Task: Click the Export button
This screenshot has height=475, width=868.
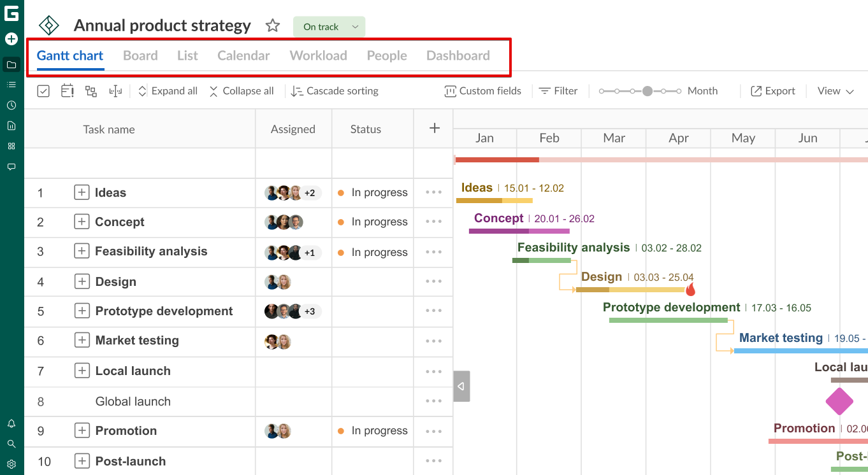Action: [x=773, y=91]
